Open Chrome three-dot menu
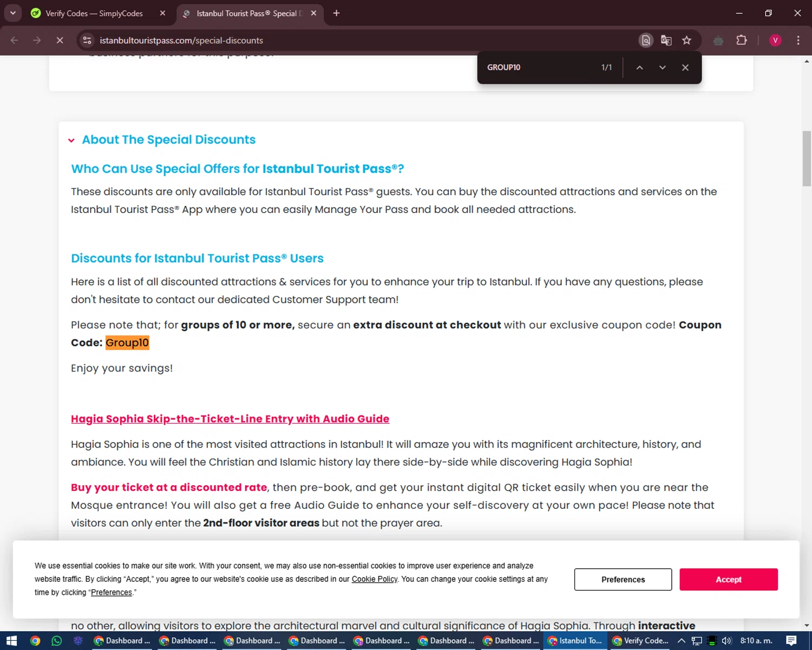 click(x=798, y=40)
